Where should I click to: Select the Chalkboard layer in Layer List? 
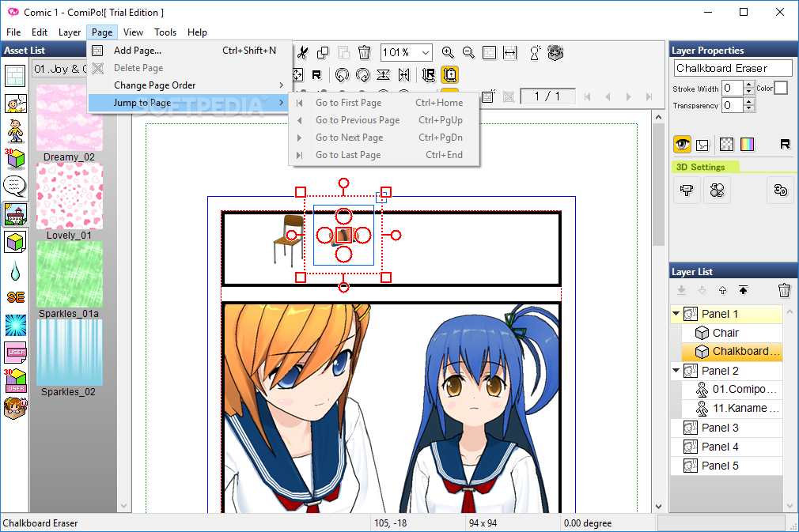[x=732, y=351]
